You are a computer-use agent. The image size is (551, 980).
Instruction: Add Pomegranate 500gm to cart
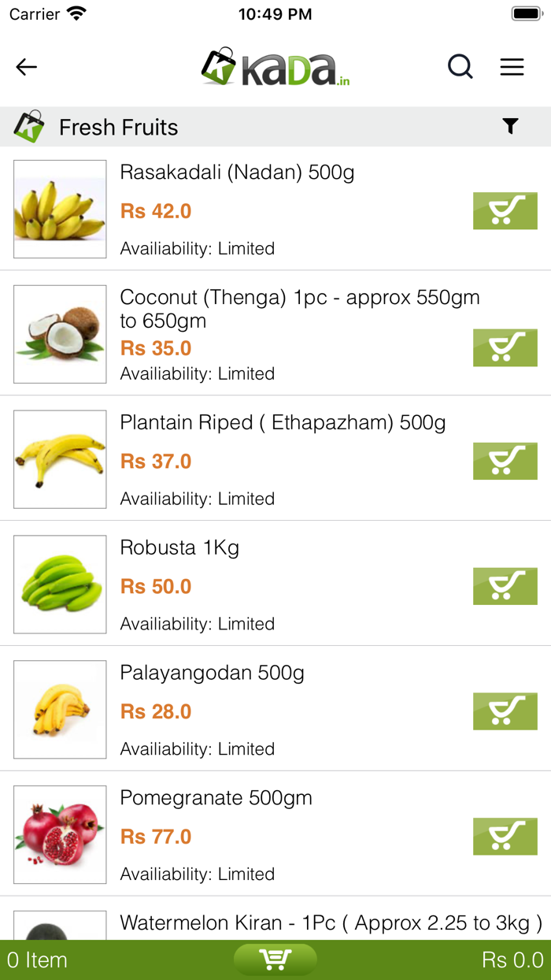click(505, 837)
